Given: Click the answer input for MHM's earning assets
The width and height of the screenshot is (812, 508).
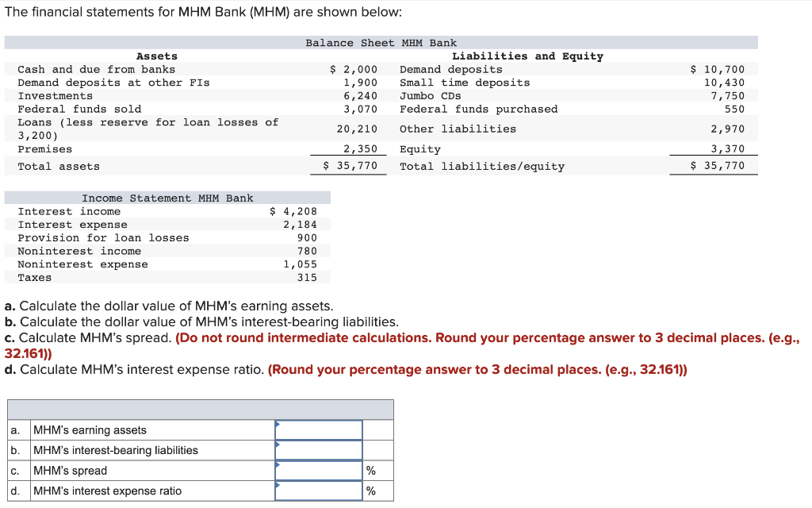Looking at the screenshot, I should click(317, 429).
